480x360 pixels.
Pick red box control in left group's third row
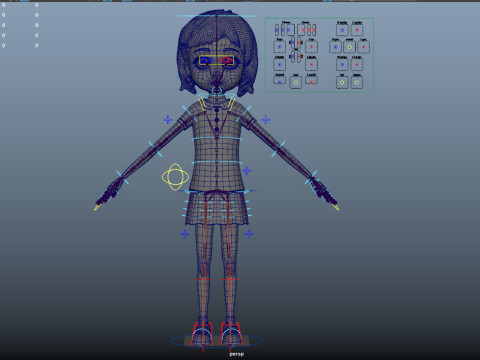[311, 64]
